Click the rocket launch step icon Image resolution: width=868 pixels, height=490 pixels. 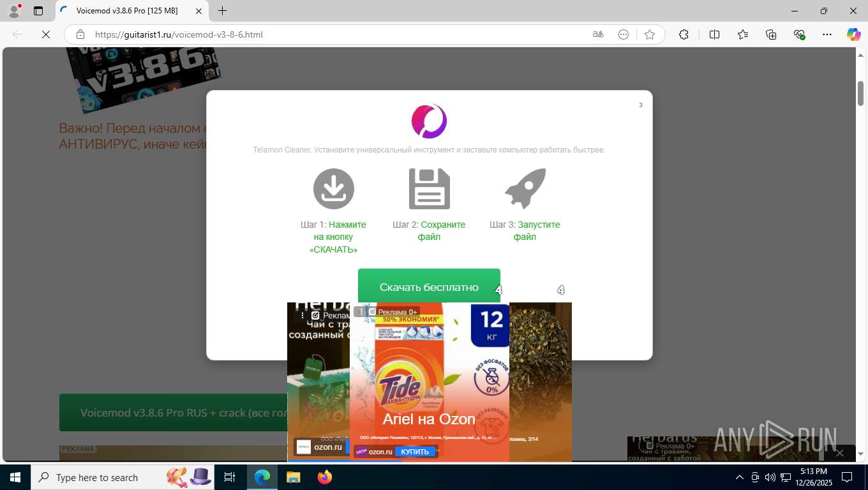pos(525,189)
